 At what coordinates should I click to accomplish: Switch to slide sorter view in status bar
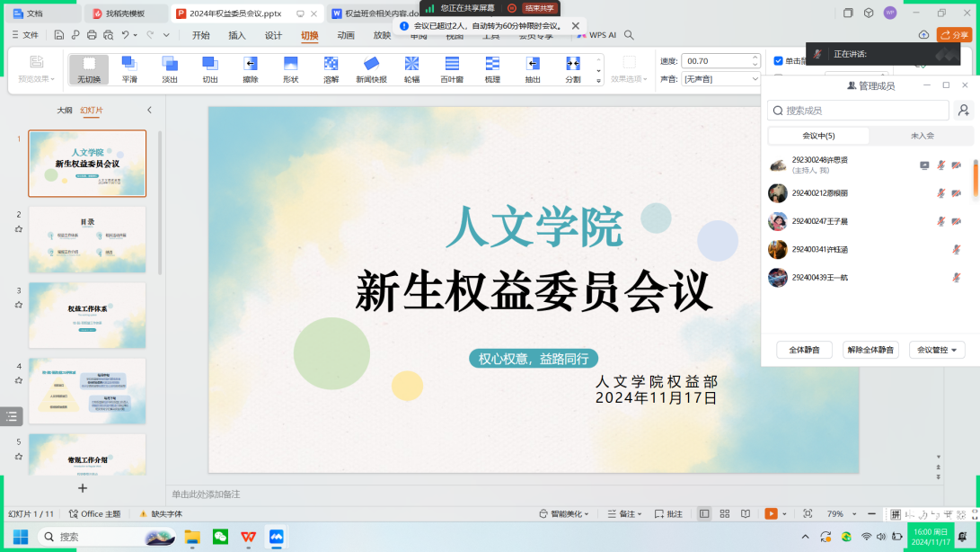coord(725,514)
